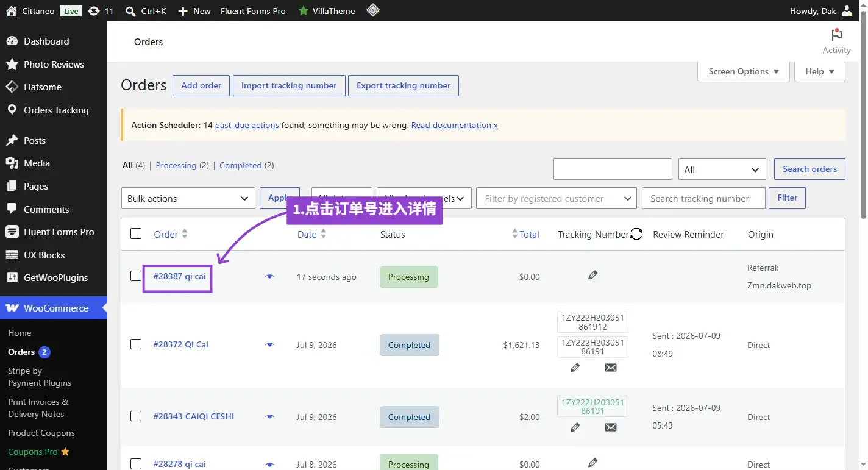Check the box for order #28387
868x470 pixels.
136,276
